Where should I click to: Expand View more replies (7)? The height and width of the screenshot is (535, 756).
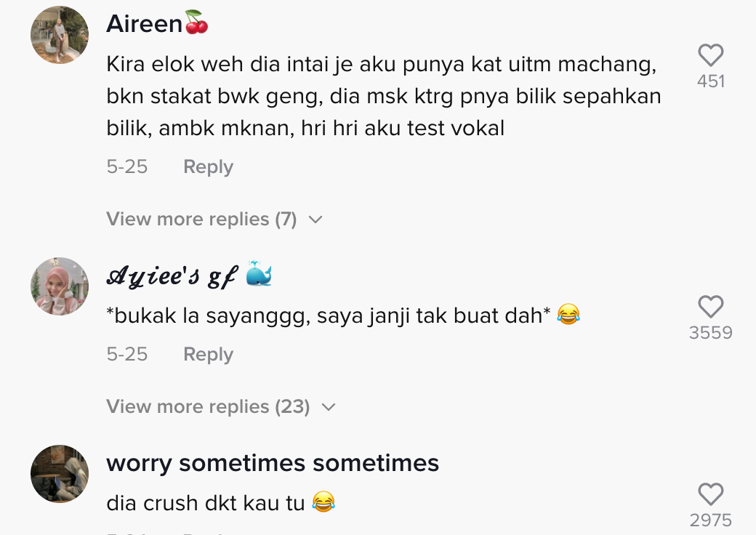point(214,220)
